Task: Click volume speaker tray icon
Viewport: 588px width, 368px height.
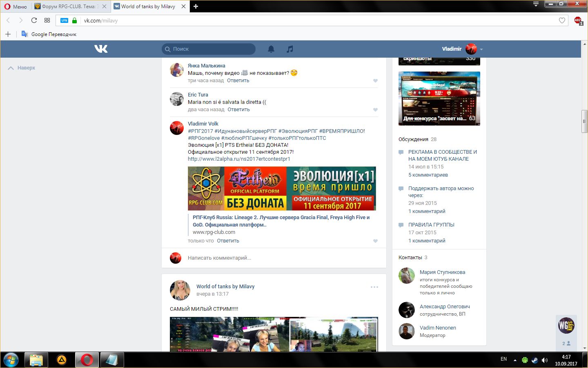Action: [x=545, y=360]
